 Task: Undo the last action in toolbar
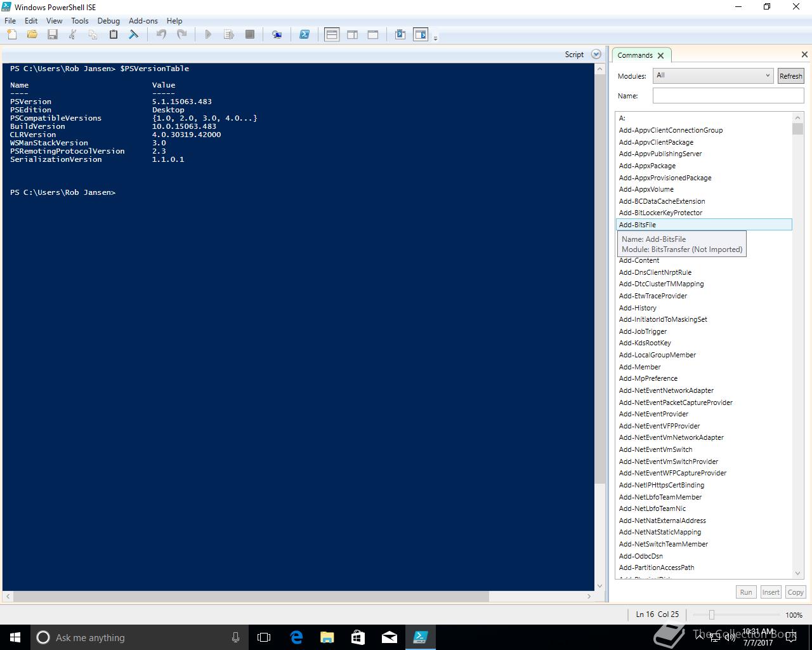[161, 35]
